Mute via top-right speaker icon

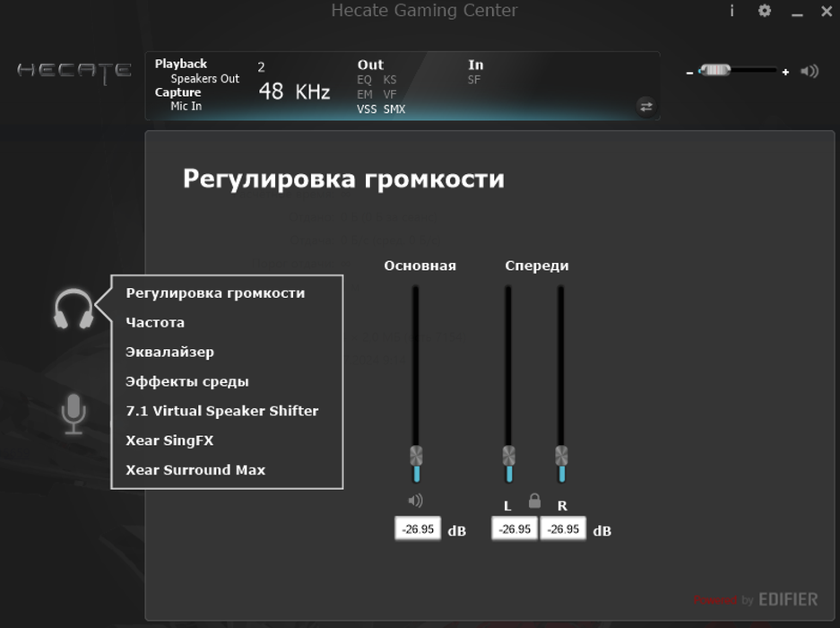810,71
